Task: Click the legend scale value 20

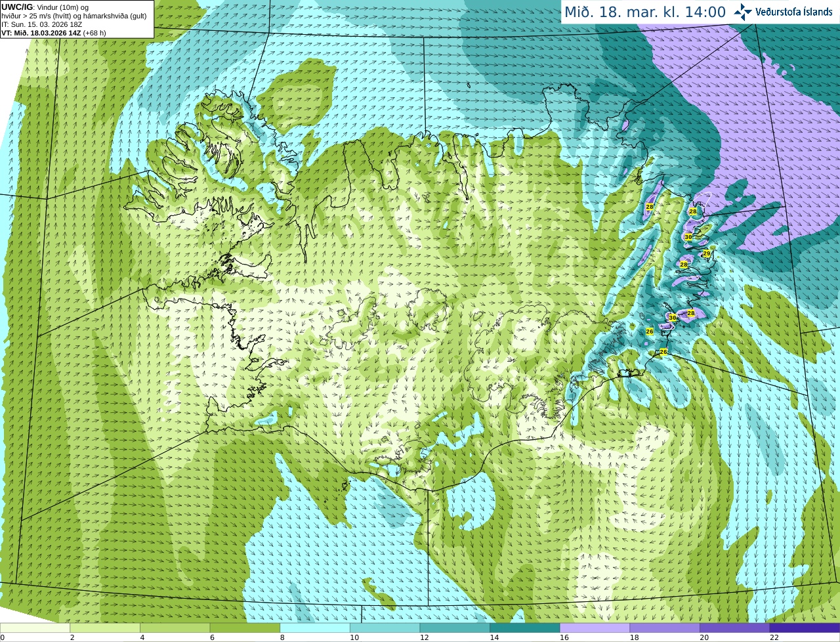Action: [x=704, y=637]
